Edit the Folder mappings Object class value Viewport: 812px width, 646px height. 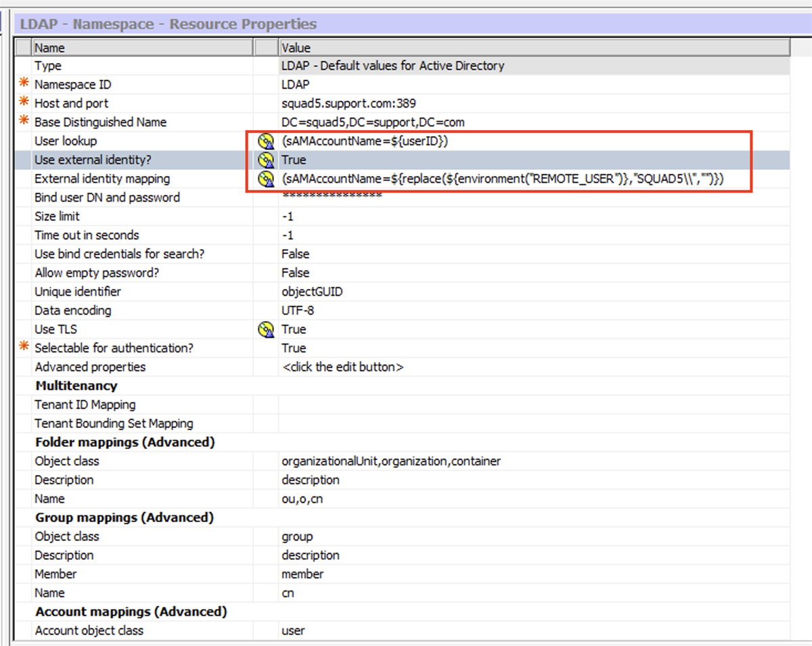click(391, 461)
